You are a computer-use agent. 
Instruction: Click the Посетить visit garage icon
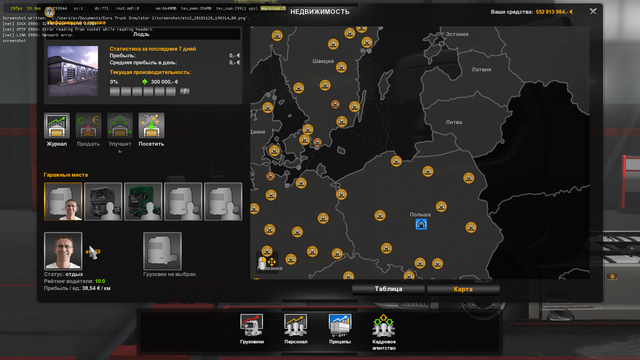click(151, 126)
